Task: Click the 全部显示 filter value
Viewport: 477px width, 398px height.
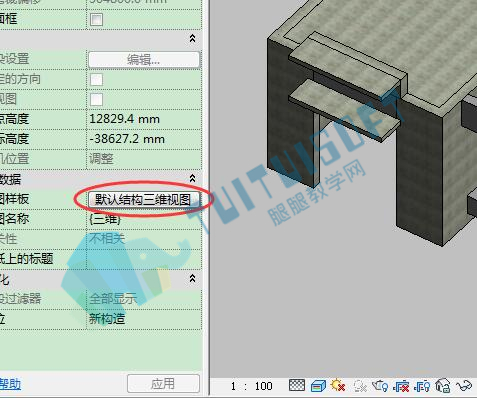Action: coord(144,299)
